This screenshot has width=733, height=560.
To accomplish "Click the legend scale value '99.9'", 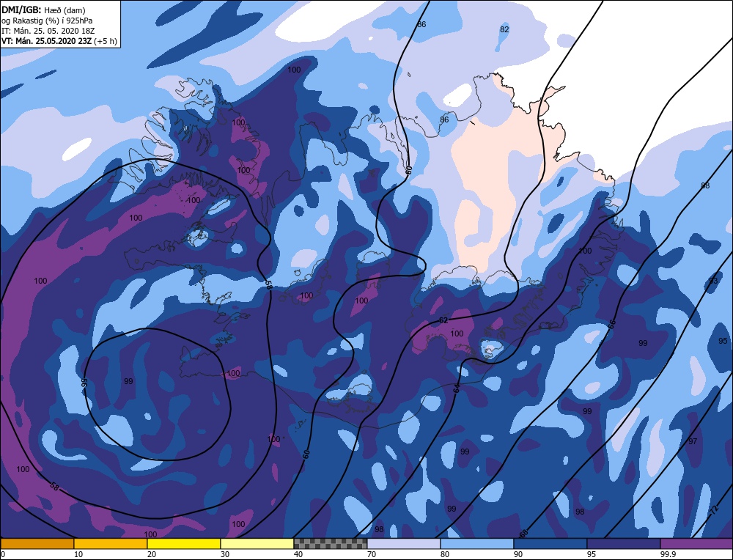I will 668,554.
